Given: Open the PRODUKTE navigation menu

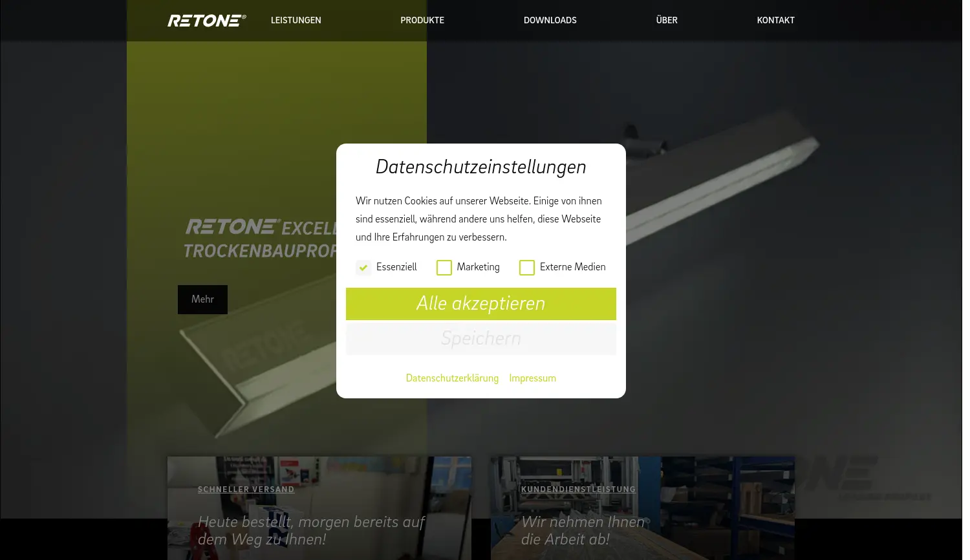Looking at the screenshot, I should coord(422,20).
